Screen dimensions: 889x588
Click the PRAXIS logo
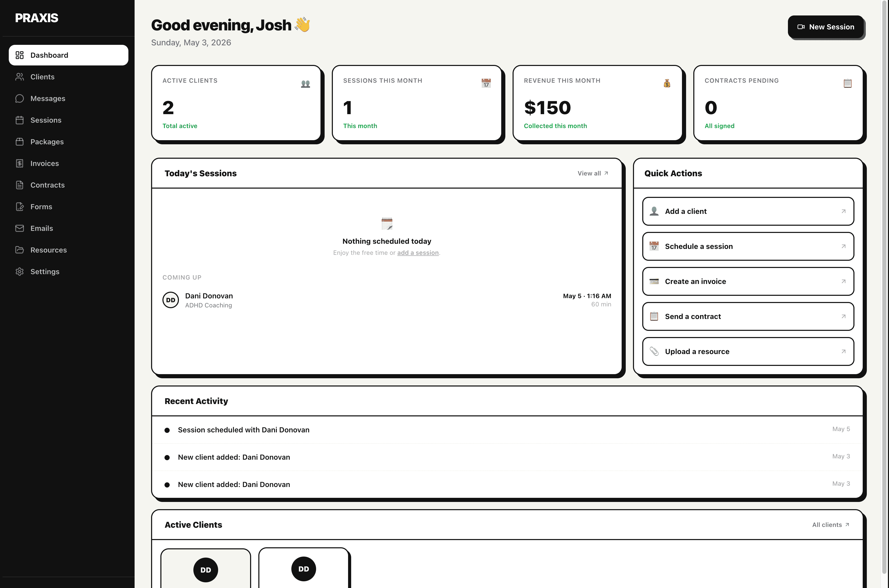point(36,18)
